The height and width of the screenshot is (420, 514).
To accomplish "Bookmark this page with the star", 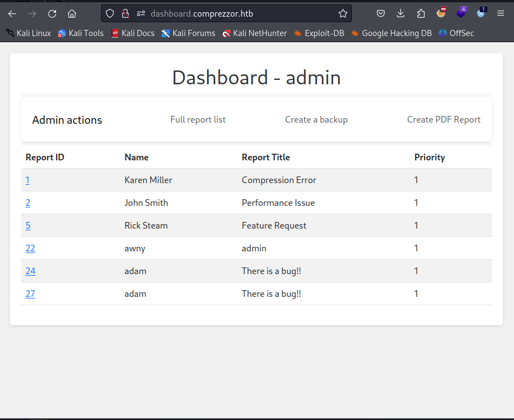I will (343, 13).
